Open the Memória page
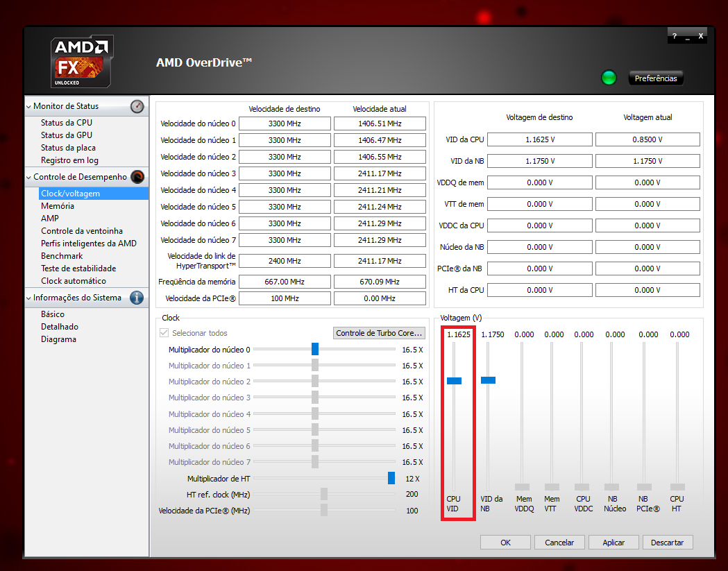 coord(58,205)
